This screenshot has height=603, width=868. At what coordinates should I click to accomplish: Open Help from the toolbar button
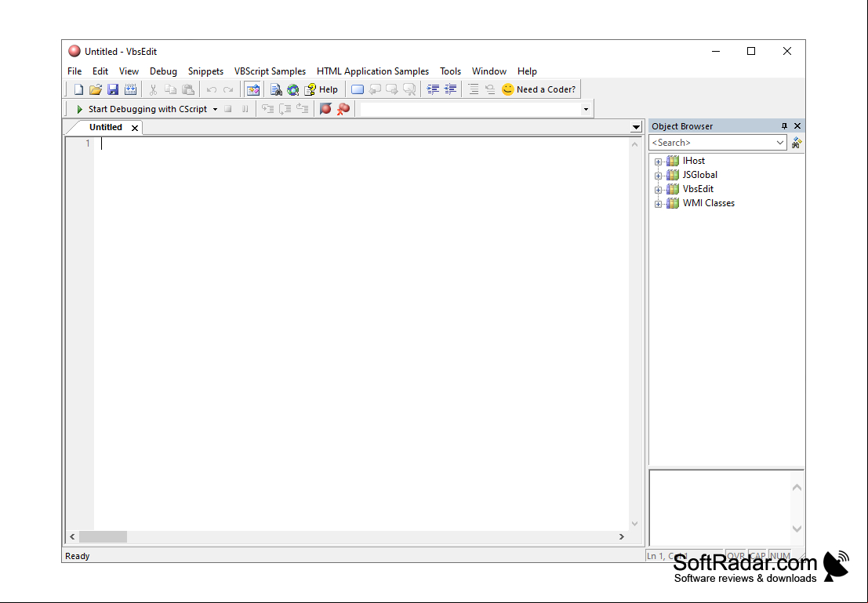tap(321, 89)
